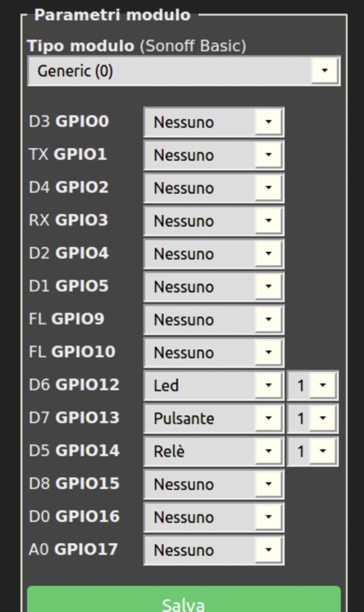Viewport: 364px width, 612px height.
Task: Open the GPIO13 Pulsante index selector
Action: tap(312, 418)
